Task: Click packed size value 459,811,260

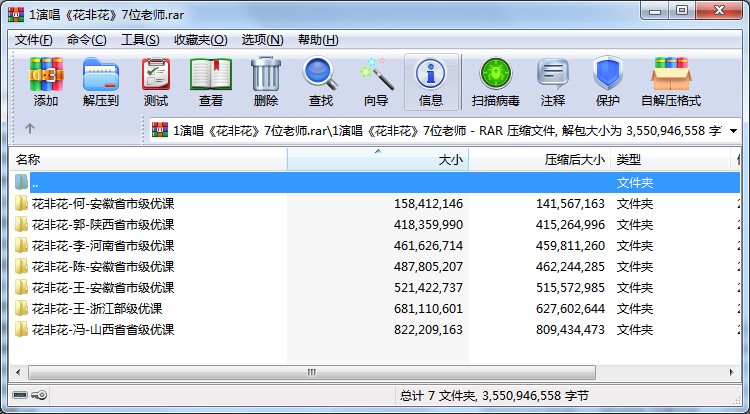Action: 570,246
